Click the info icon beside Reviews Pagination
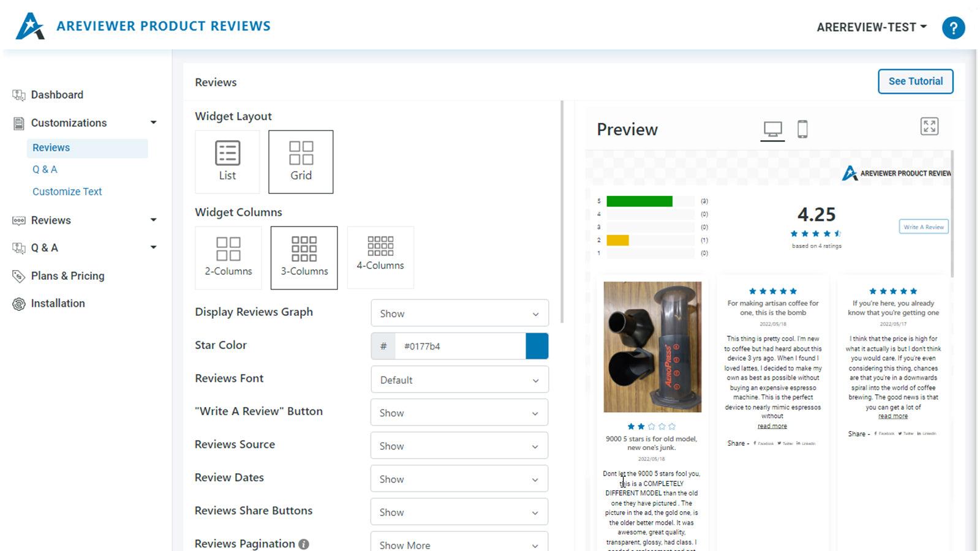 [x=304, y=542]
